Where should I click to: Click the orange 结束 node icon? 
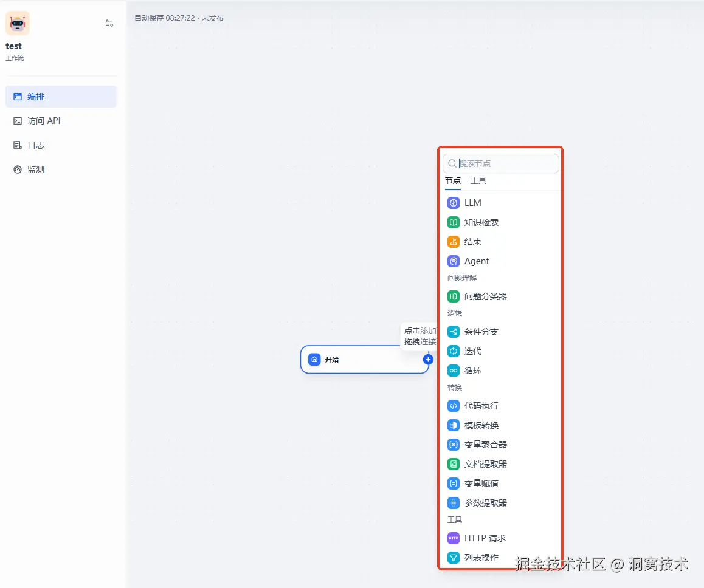(454, 242)
